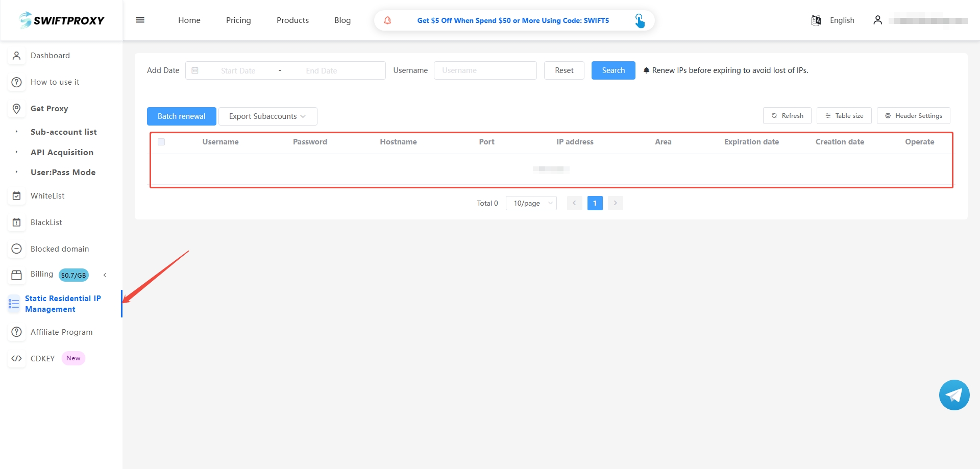Open the user profile icon
The image size is (980, 469).
877,20
